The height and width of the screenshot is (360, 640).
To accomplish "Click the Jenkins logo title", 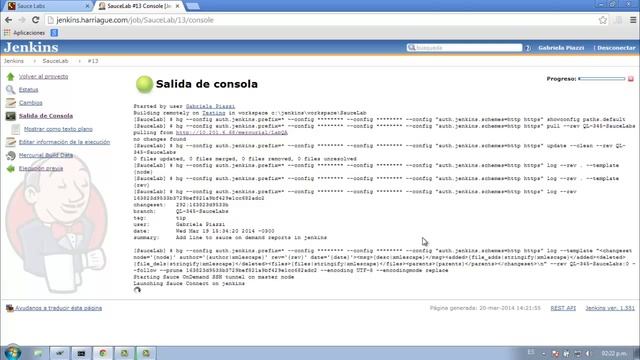I will [31, 47].
